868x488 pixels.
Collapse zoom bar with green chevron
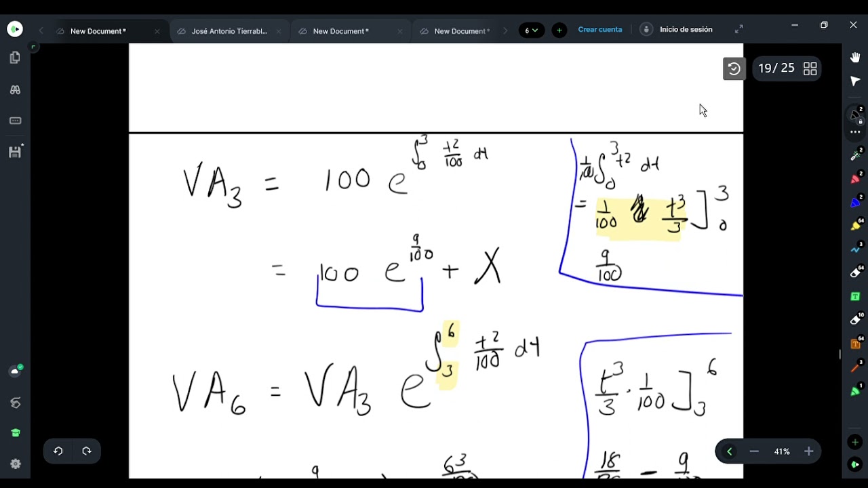pos(730,451)
